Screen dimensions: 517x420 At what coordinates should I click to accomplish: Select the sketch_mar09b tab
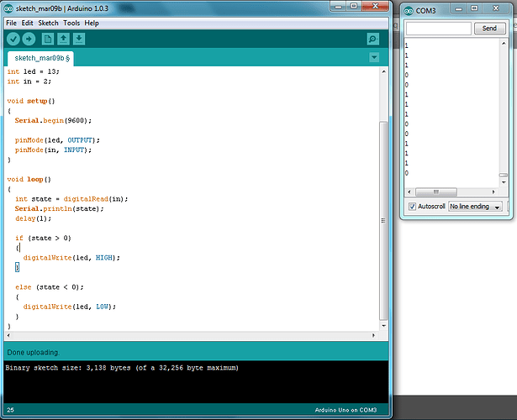click(40, 58)
